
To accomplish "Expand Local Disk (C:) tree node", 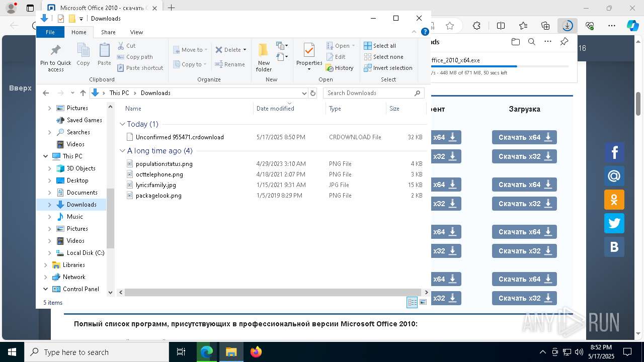I will [x=49, y=253].
